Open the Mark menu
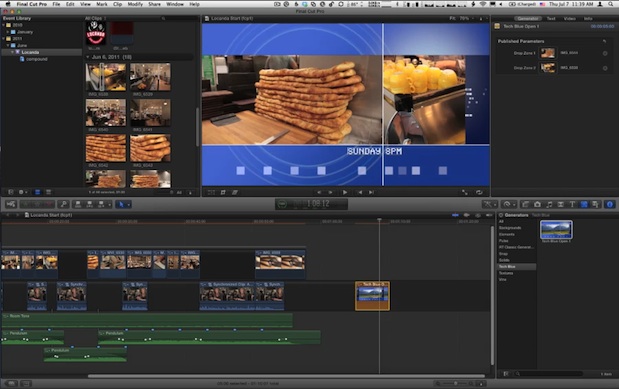619x389 pixels. [102, 4]
